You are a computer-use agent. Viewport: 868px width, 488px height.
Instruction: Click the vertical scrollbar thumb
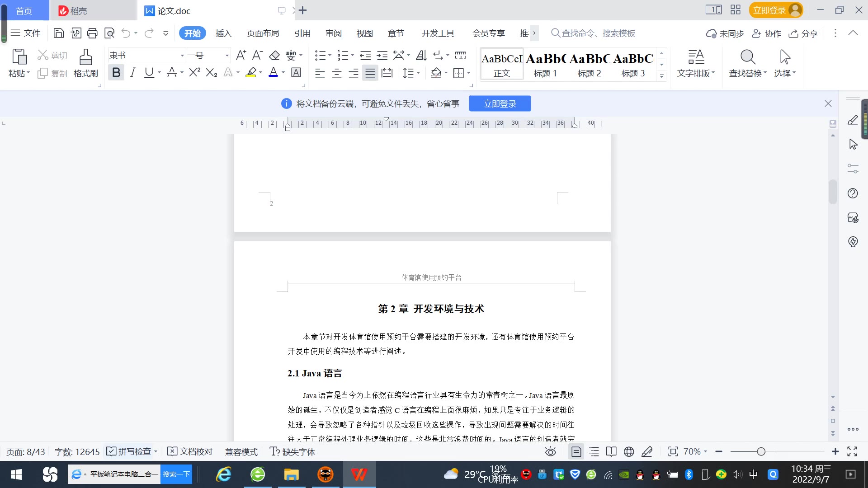[833, 192]
